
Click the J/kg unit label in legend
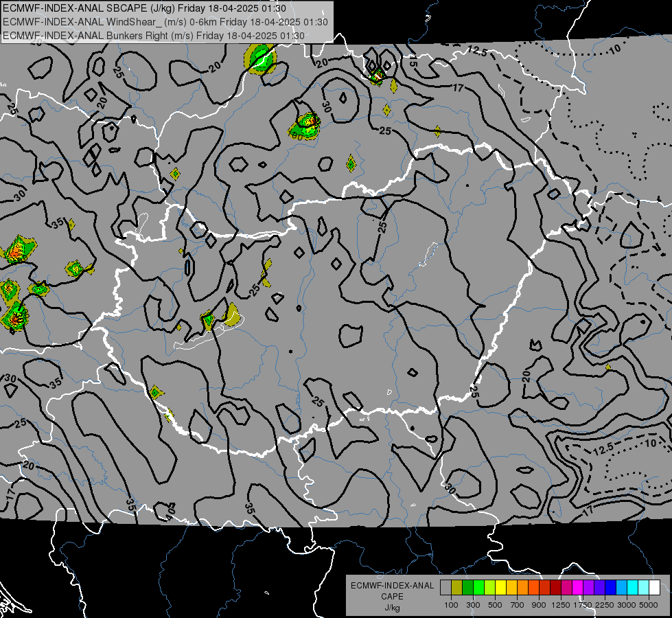(392, 608)
